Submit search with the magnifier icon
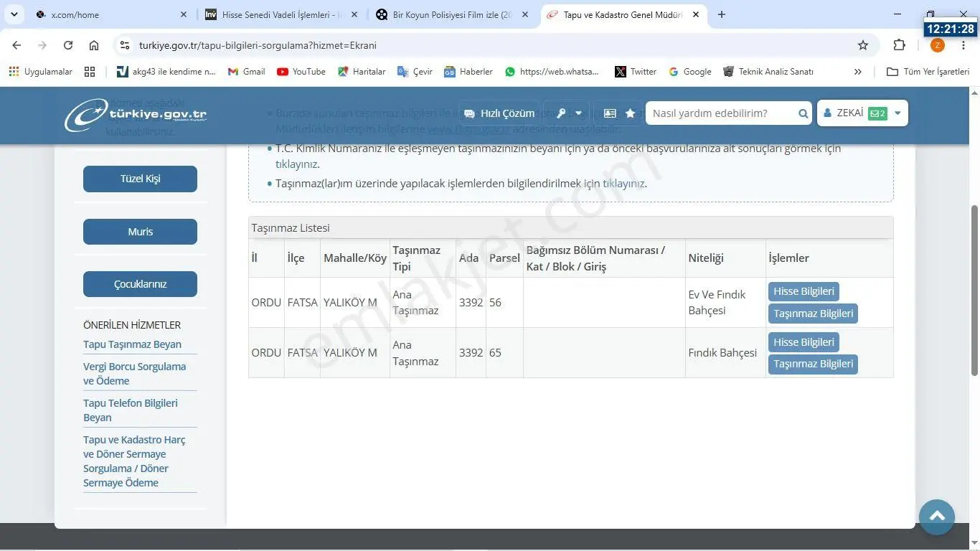The height and width of the screenshot is (551, 980). coord(803,113)
